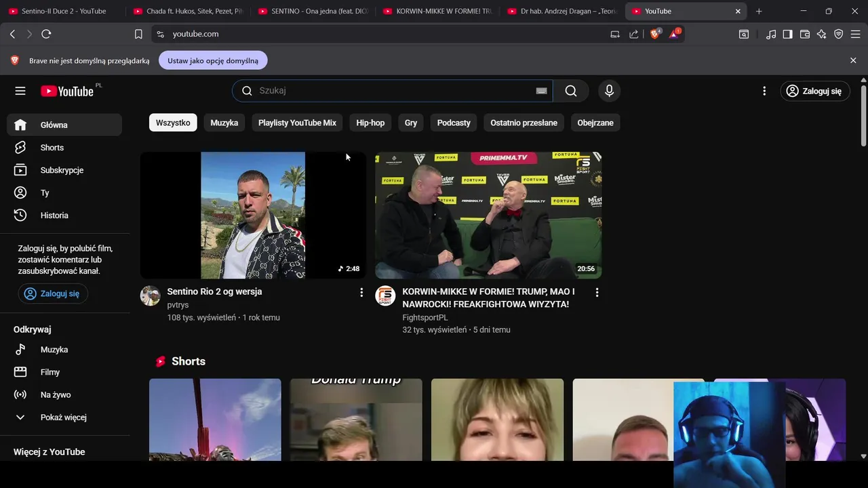Open the Brave playlist music icon
The image size is (868, 488).
click(x=771, y=34)
